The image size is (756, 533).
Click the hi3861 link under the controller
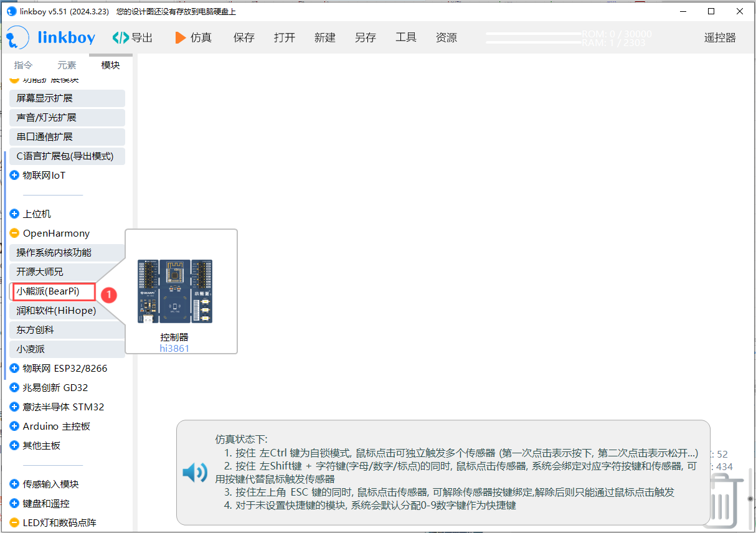[174, 349]
